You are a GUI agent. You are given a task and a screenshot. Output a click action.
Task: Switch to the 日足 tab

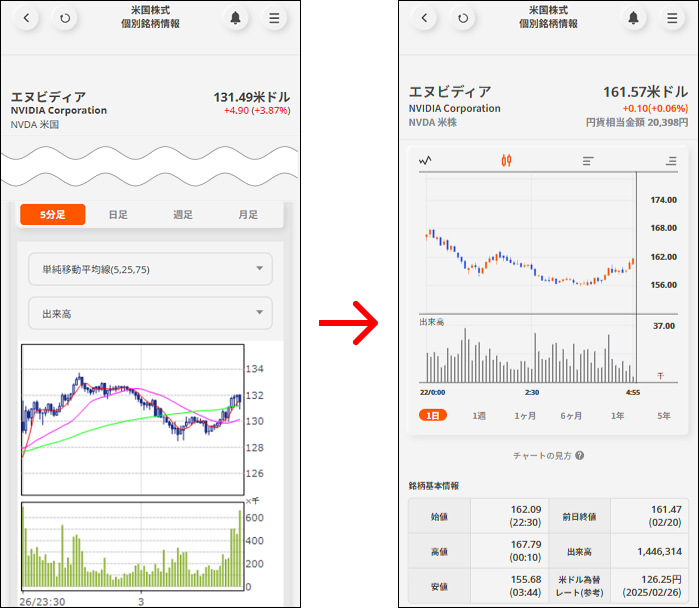(x=118, y=214)
